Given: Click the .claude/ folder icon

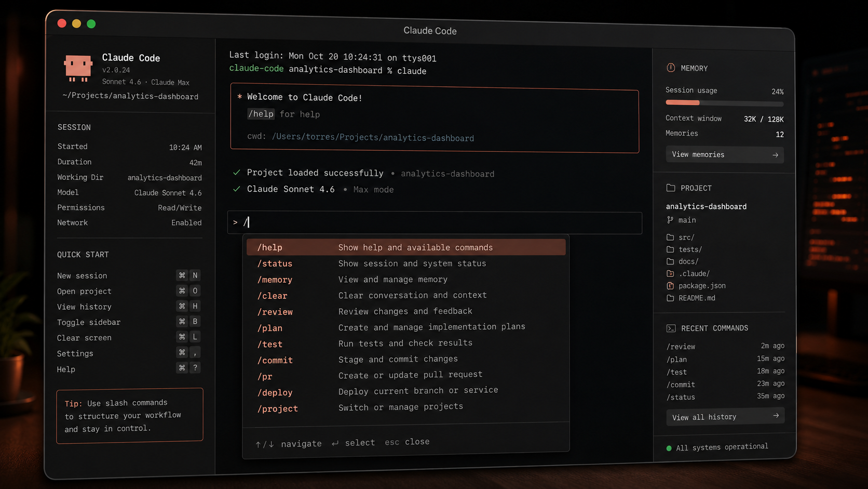Looking at the screenshot, I should [670, 273].
